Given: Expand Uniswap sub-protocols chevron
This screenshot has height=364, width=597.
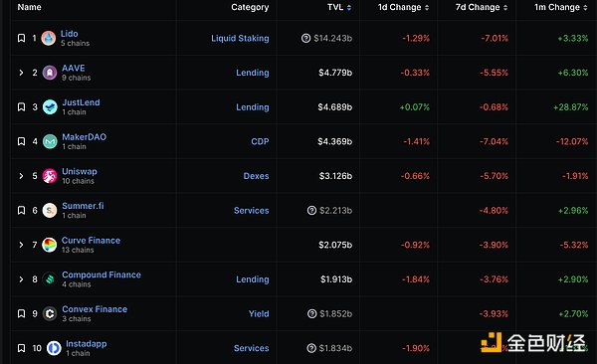Looking at the screenshot, I should click(x=21, y=176).
